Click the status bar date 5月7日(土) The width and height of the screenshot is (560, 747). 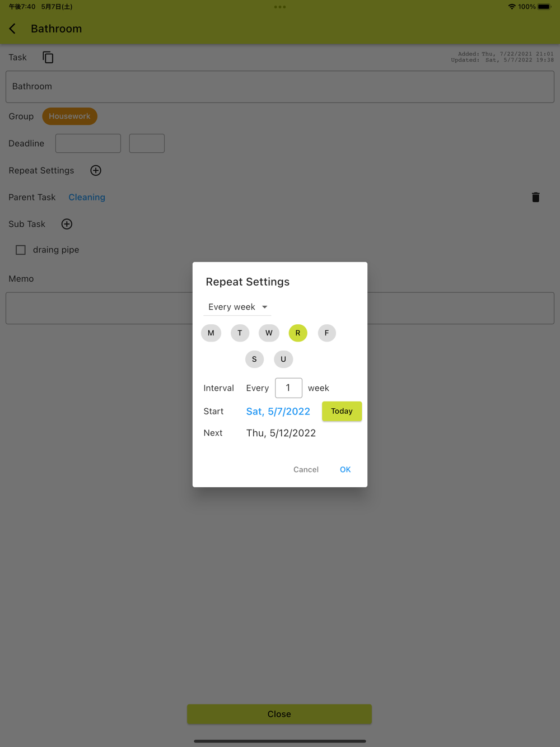[57, 7]
